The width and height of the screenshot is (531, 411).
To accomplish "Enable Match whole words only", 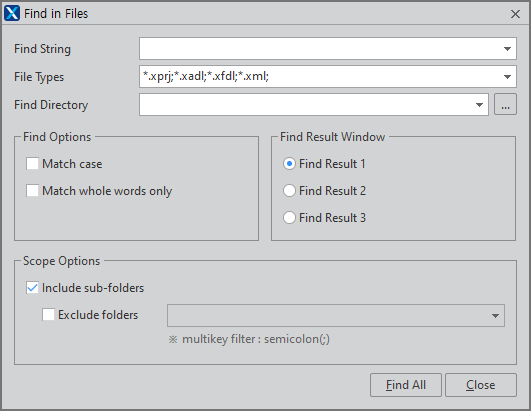I will pos(32,191).
